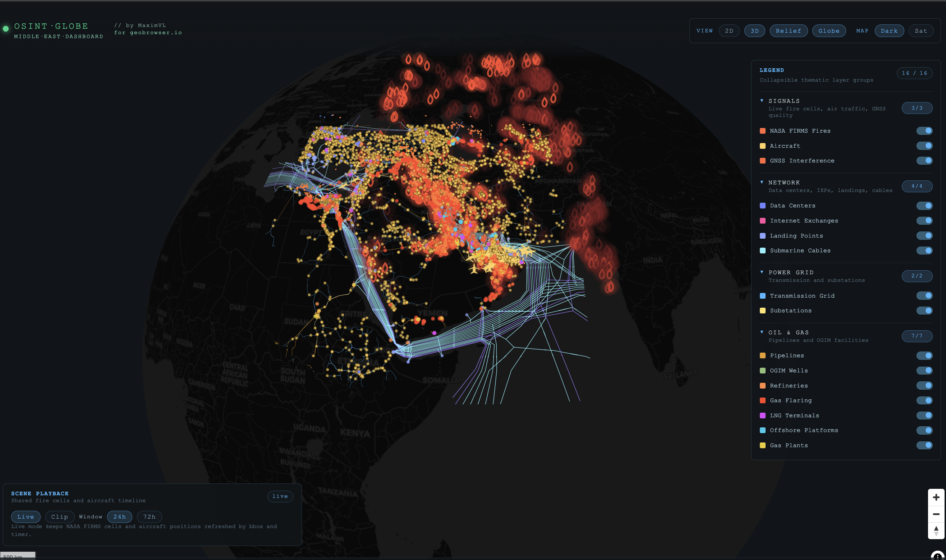Disable LNG Terminals layer switch

click(924, 416)
